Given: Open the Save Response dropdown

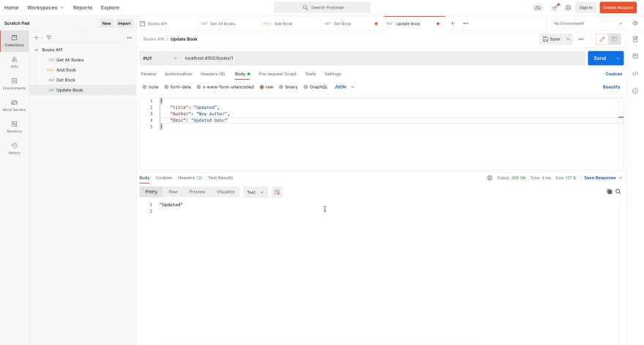Looking at the screenshot, I should point(603,178).
